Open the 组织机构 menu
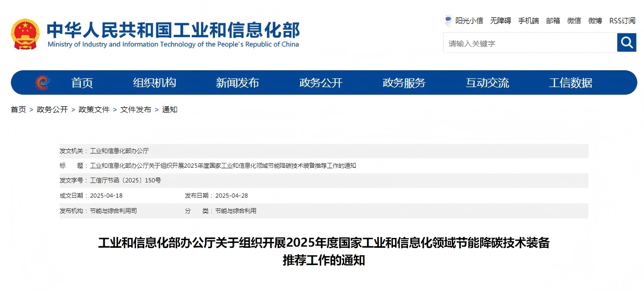 pyautogui.click(x=154, y=83)
